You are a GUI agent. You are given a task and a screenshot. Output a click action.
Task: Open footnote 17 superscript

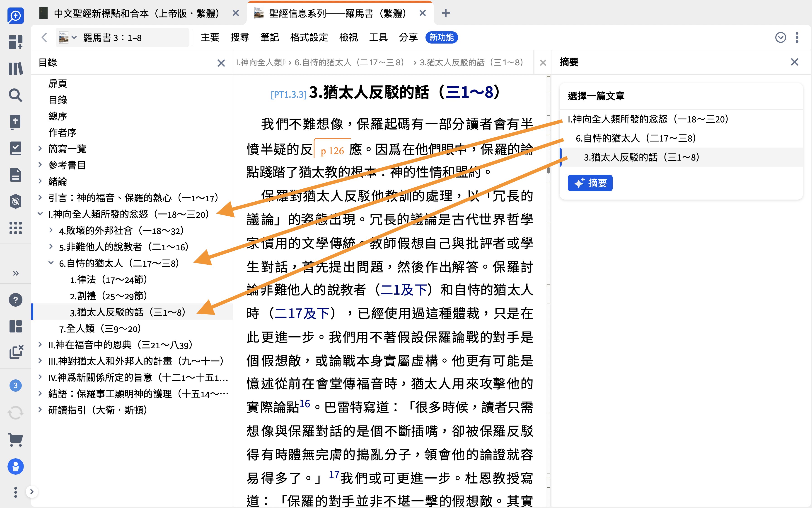(x=334, y=474)
